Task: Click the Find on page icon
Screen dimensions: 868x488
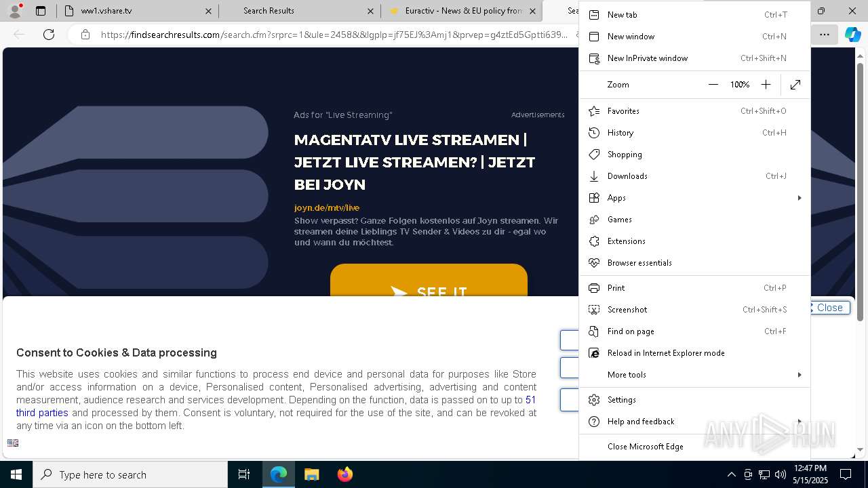Action: click(594, 331)
